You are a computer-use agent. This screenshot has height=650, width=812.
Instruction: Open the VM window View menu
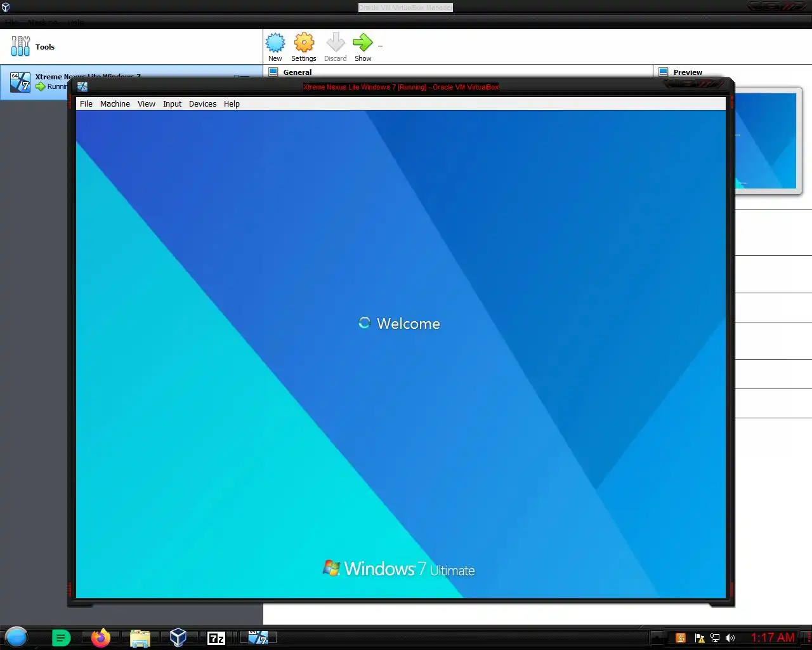pos(147,103)
